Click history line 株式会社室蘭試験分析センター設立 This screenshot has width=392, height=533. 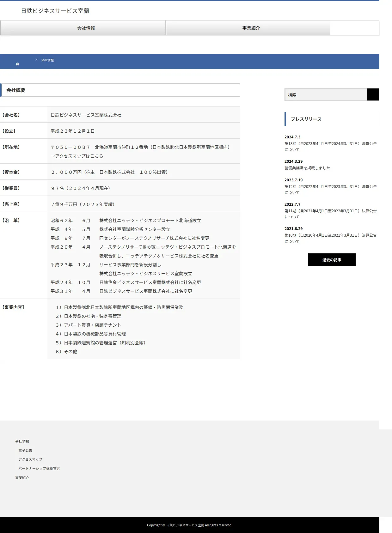pos(135,229)
